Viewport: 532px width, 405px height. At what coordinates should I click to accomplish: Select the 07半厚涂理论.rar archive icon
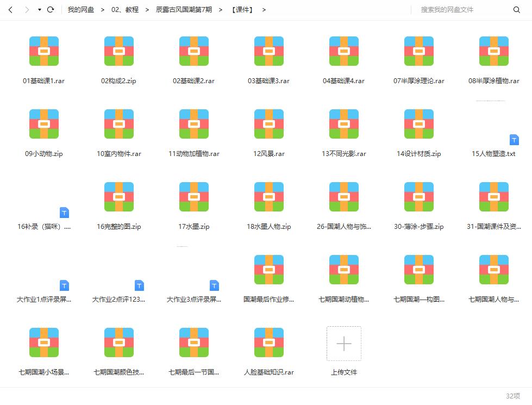pyautogui.click(x=419, y=51)
